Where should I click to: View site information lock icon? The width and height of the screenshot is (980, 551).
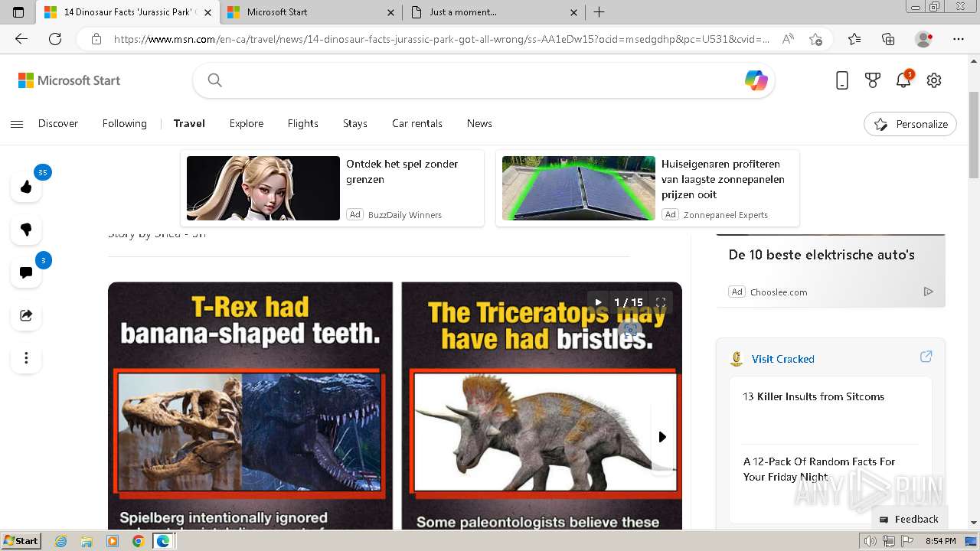coord(96,39)
